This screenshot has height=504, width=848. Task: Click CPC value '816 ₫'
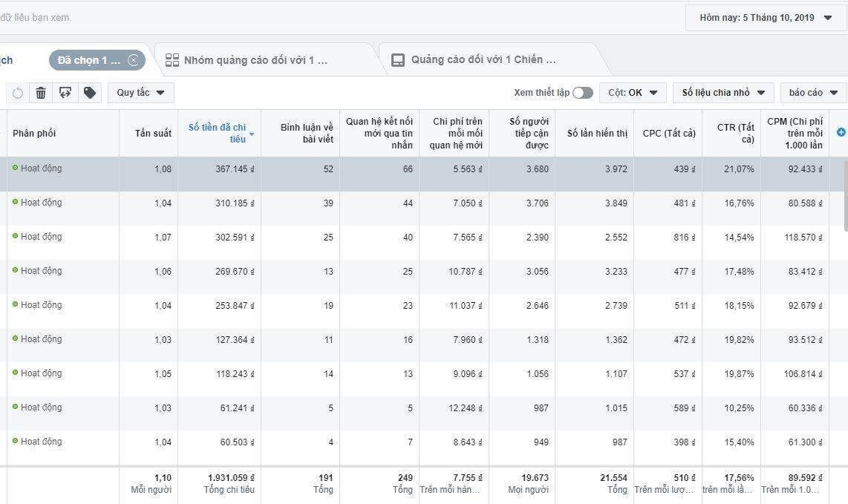pos(685,237)
